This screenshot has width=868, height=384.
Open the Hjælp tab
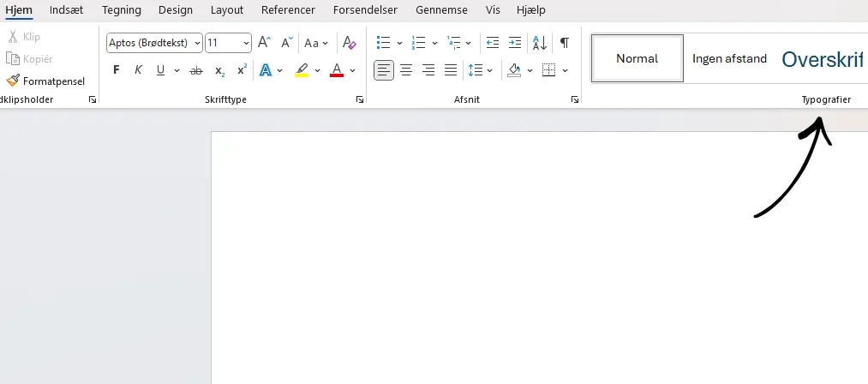[x=531, y=10]
